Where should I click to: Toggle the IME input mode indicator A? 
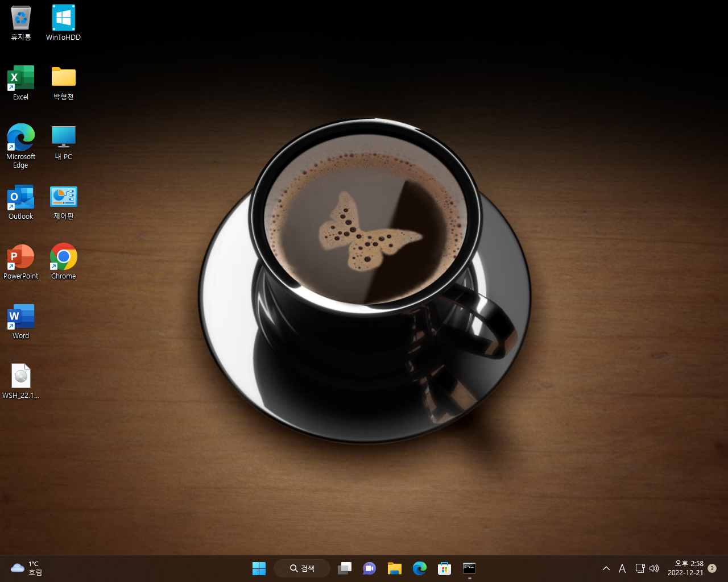(622, 568)
